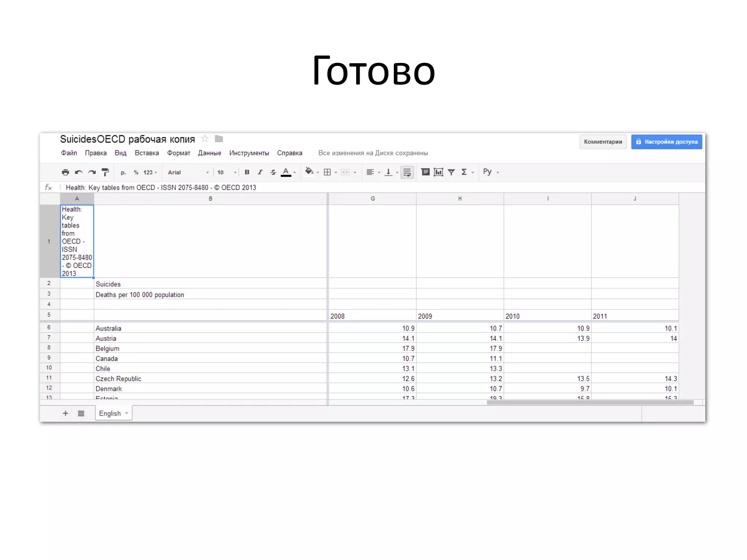Select row 6 header
Screen dimensions: 747x560
[50, 327]
